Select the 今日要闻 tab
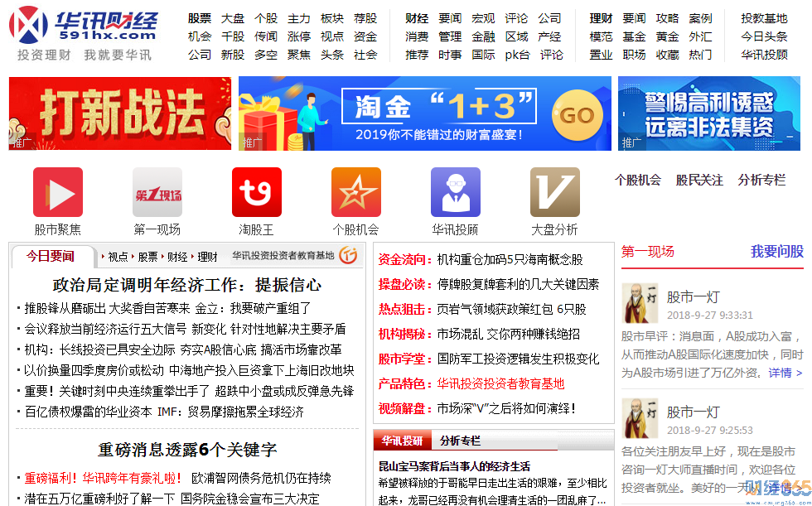Image resolution: width=812 pixels, height=506 pixels. (x=51, y=256)
